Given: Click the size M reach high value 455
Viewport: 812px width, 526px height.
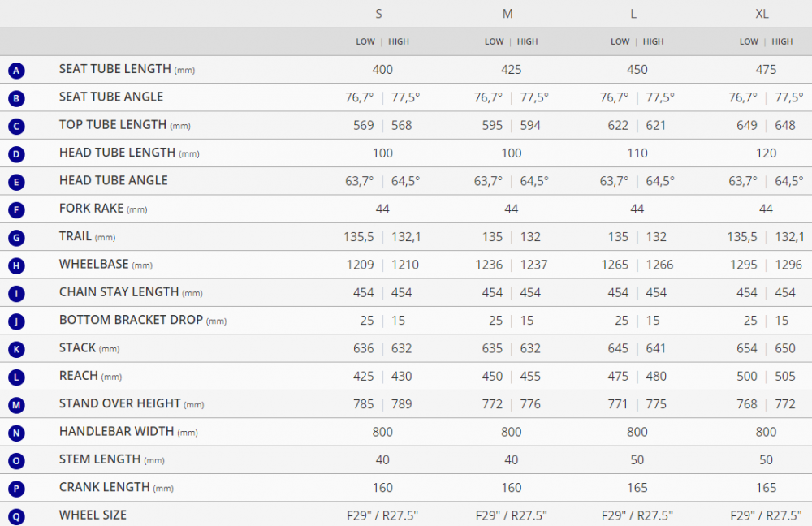Looking at the screenshot, I should point(530,377).
